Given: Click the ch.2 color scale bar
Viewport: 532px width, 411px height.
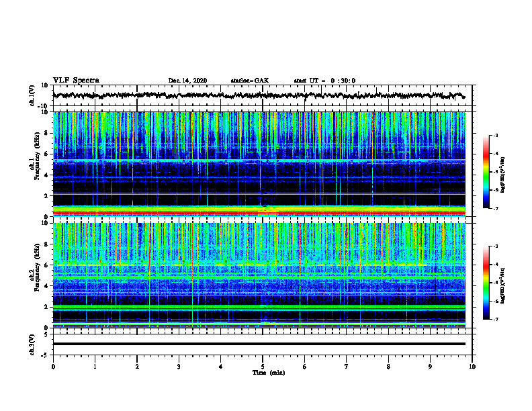Looking at the screenshot, I should tap(486, 283).
